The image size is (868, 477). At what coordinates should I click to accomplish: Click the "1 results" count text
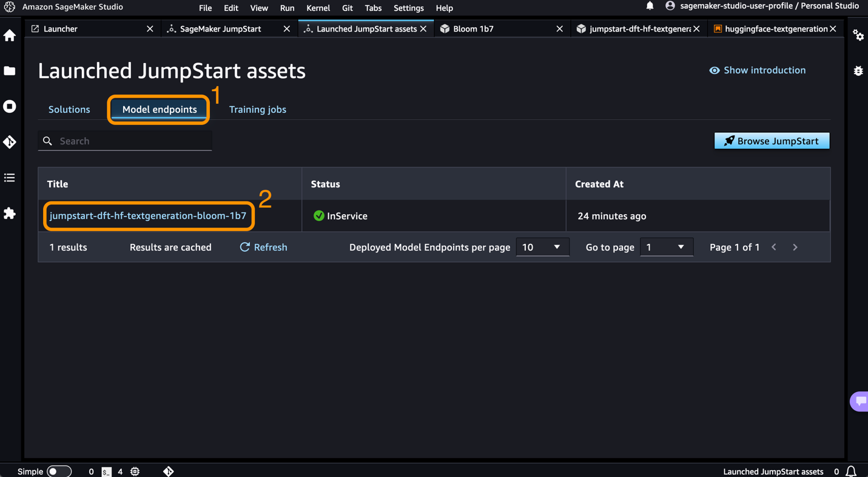click(68, 247)
